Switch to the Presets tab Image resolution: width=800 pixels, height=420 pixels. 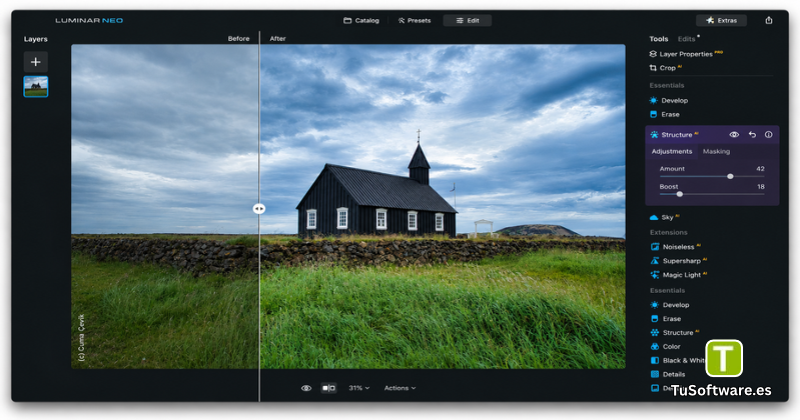(414, 20)
